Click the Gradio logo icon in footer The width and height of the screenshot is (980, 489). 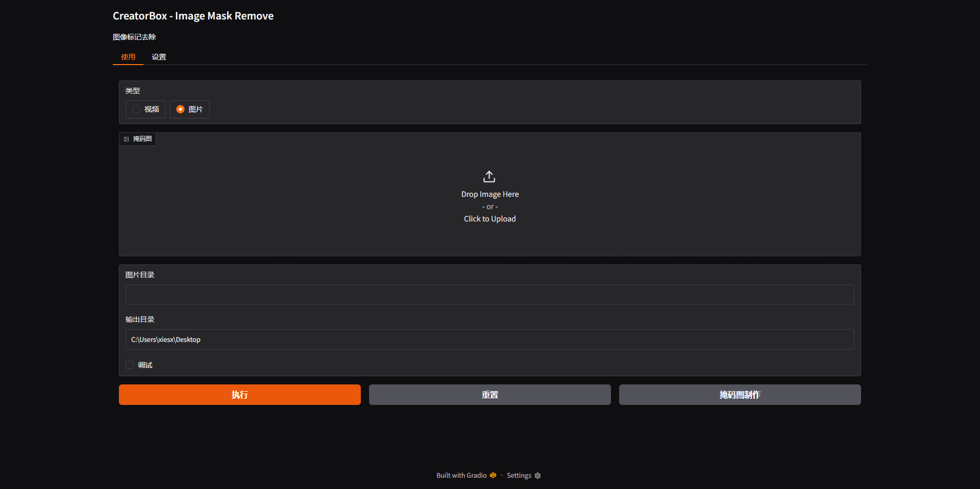coord(493,475)
